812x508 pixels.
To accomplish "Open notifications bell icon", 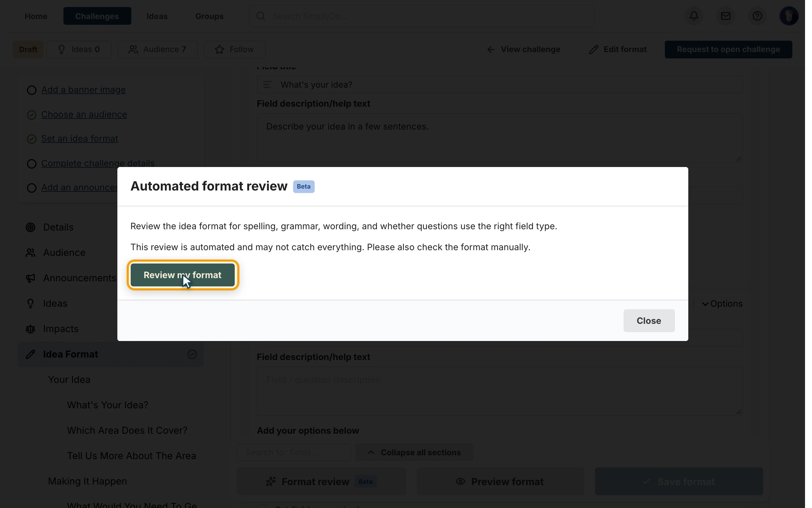I will pyautogui.click(x=694, y=16).
